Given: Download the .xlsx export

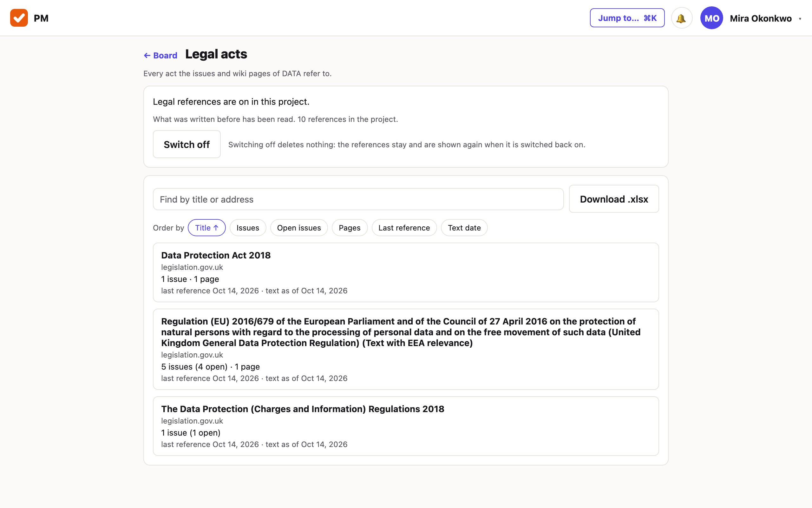Looking at the screenshot, I should [x=614, y=199].
